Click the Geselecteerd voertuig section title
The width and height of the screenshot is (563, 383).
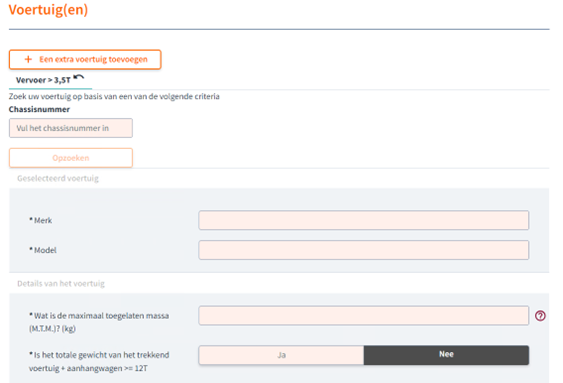58,178
